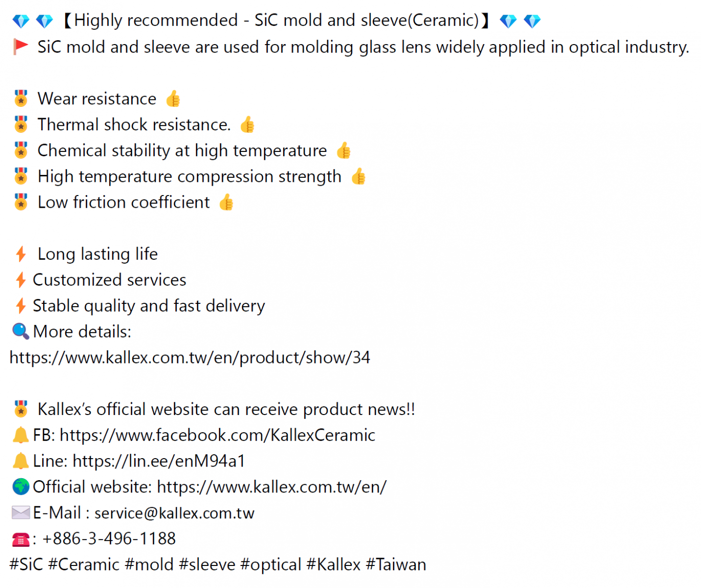Click the first blue diamond in the title

(21, 21)
